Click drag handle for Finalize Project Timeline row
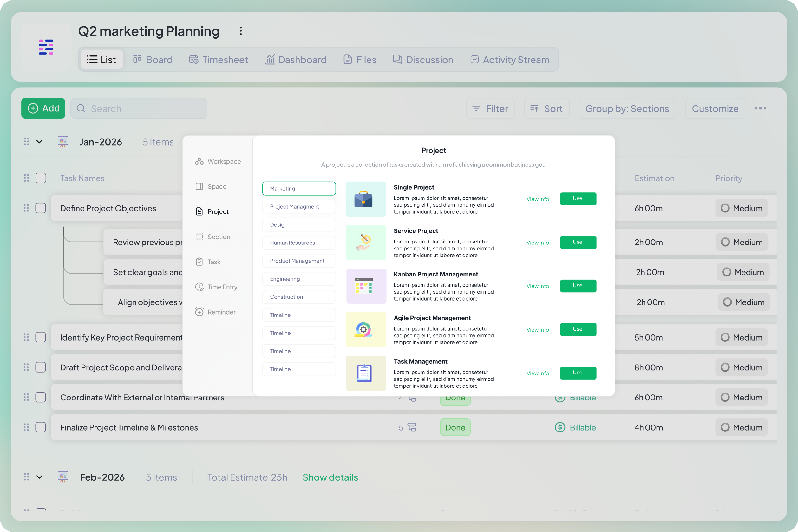Screen dimensions: 798x532 (x=26, y=427)
